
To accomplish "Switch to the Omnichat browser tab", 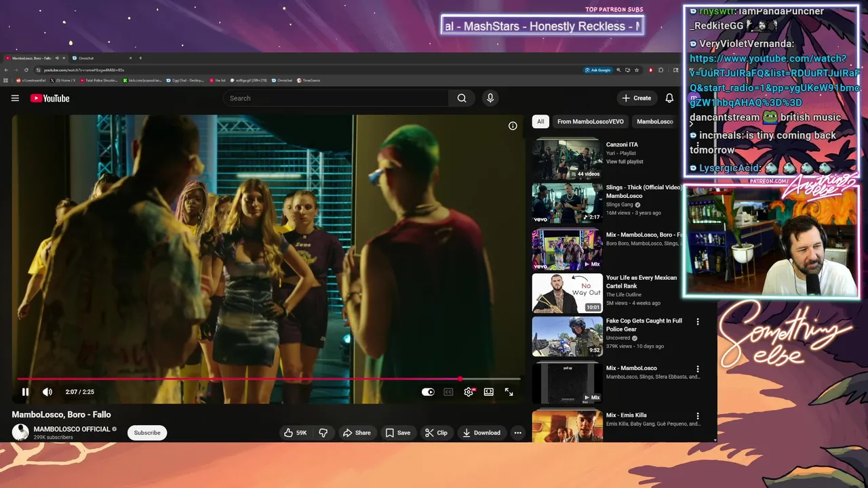I will [x=102, y=58].
